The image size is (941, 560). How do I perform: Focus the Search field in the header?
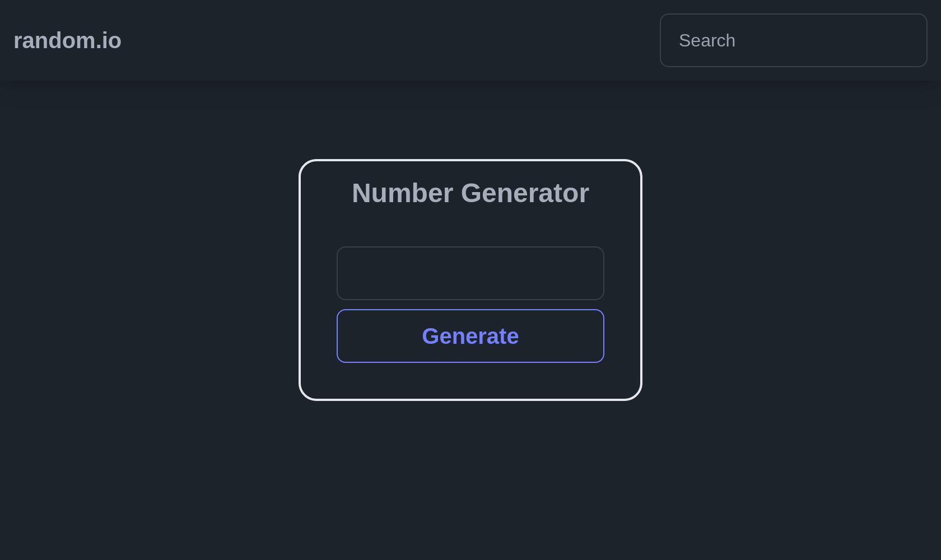tap(793, 40)
